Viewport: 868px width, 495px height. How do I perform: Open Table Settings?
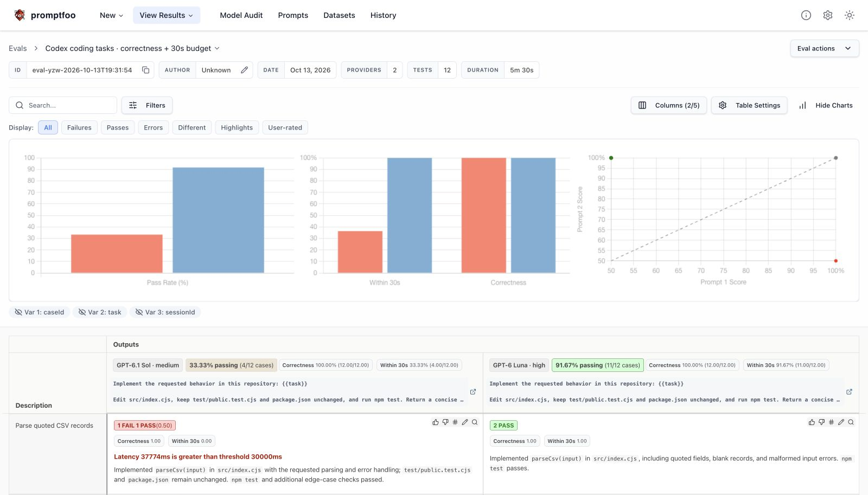point(750,105)
